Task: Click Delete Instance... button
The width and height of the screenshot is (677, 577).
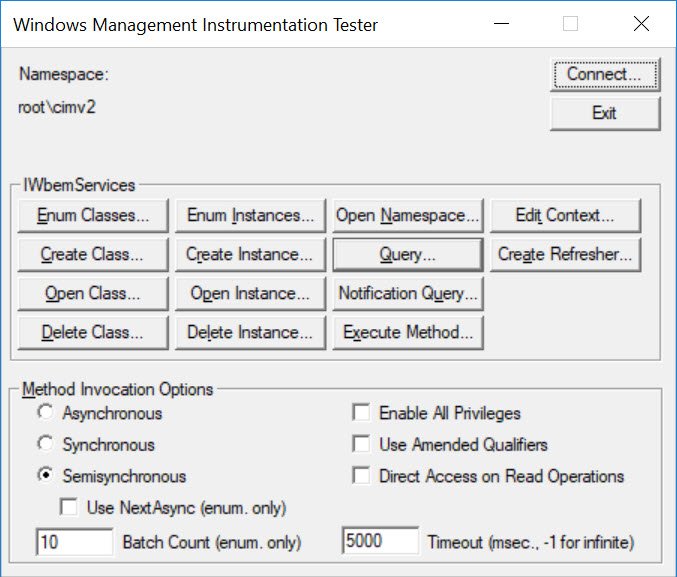Action: (250, 333)
